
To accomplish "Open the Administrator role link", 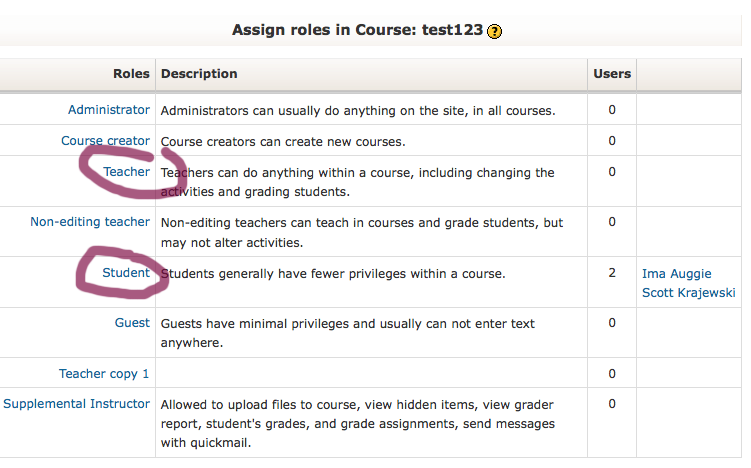I will (x=109, y=110).
